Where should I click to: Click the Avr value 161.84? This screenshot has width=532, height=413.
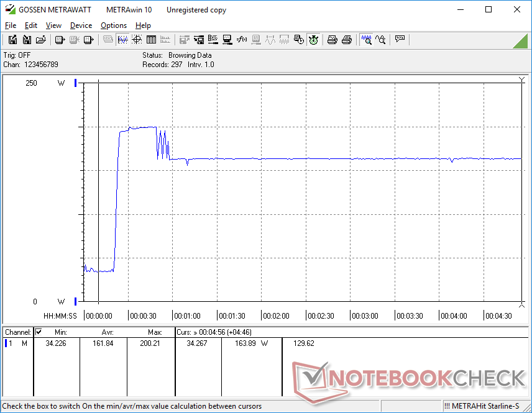click(x=103, y=343)
